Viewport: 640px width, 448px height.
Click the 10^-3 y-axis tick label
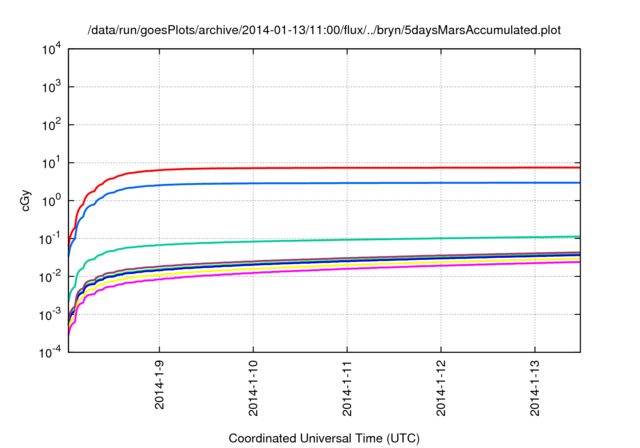50,314
